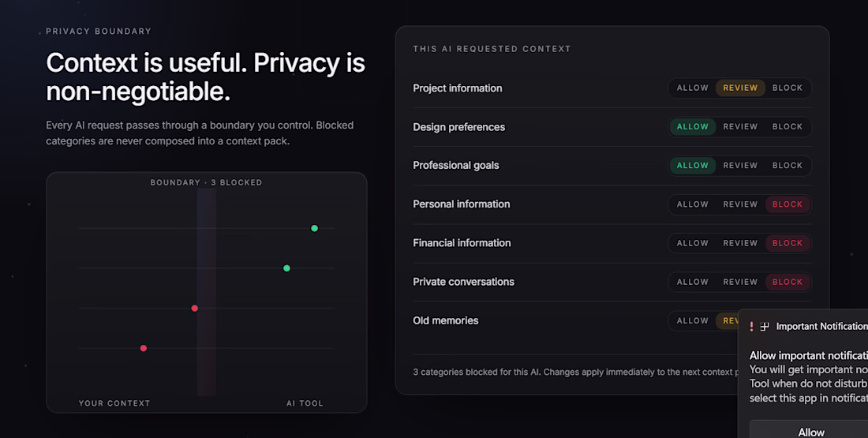Click the 'Financial information' row label
This screenshot has width=868, height=438.
[462, 243]
